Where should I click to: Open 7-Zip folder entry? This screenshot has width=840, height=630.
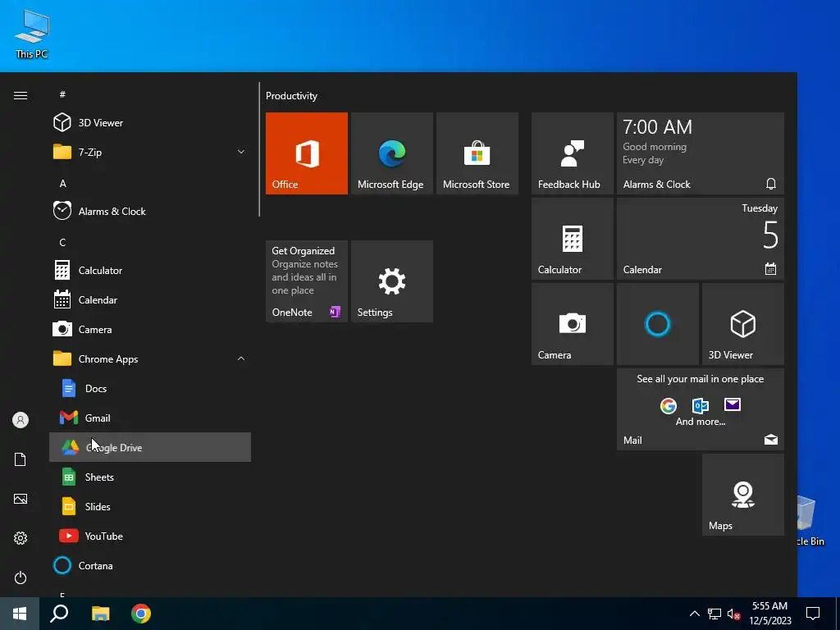coord(150,152)
